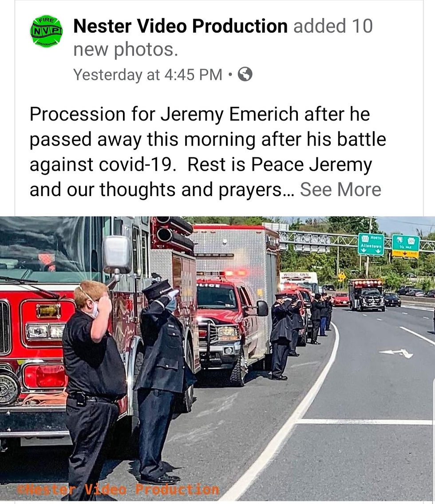The image size is (435, 504).
Task: Click the yellow diamond warning sign in photo
Action: pos(342,276)
